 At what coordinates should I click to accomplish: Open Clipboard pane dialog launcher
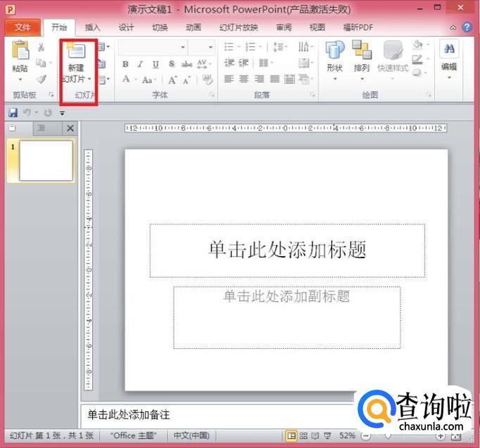(51, 95)
